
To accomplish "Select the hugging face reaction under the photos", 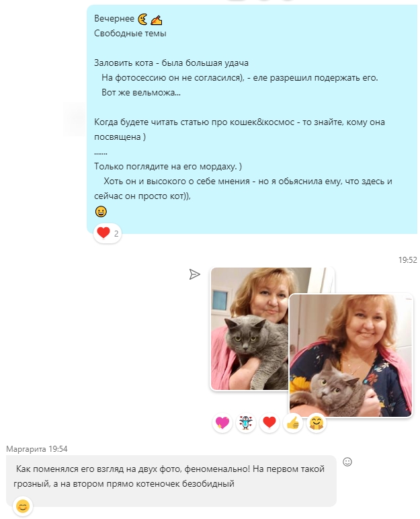I will pos(317,423).
